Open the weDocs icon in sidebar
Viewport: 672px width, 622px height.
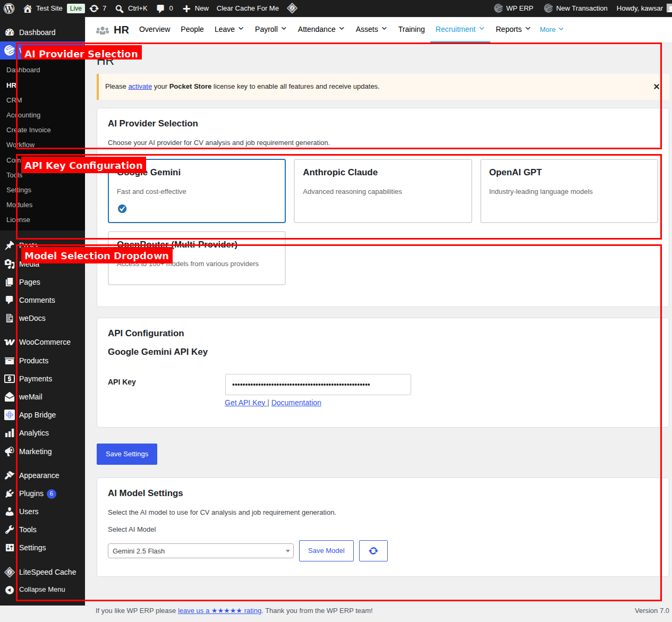(x=10, y=318)
